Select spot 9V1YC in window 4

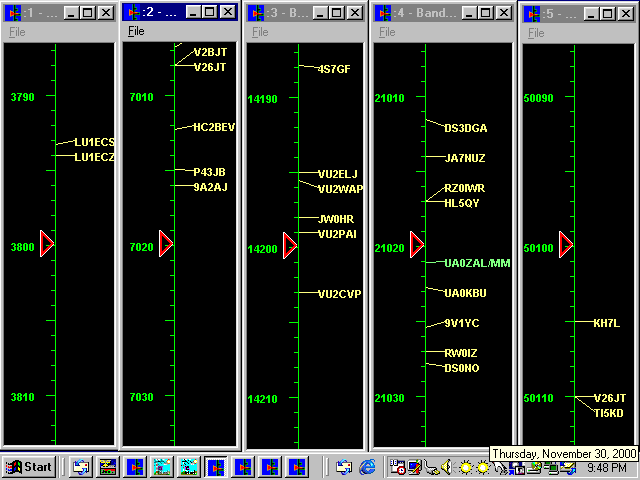click(462, 323)
